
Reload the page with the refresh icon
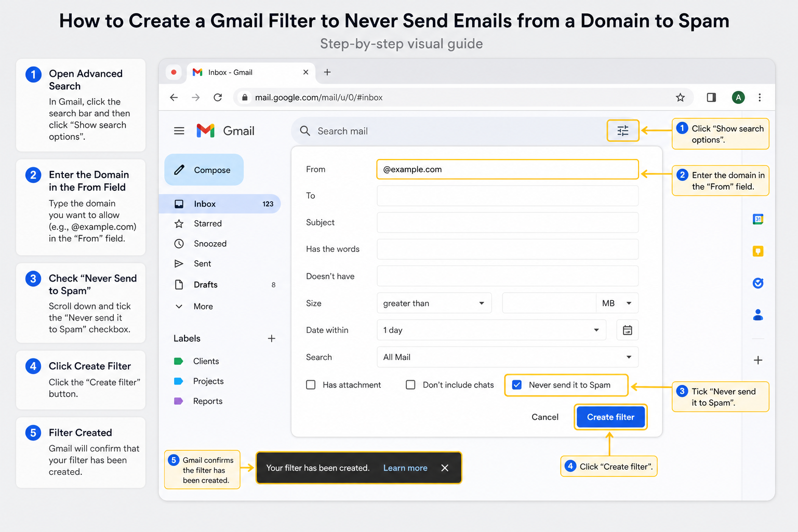(218, 97)
